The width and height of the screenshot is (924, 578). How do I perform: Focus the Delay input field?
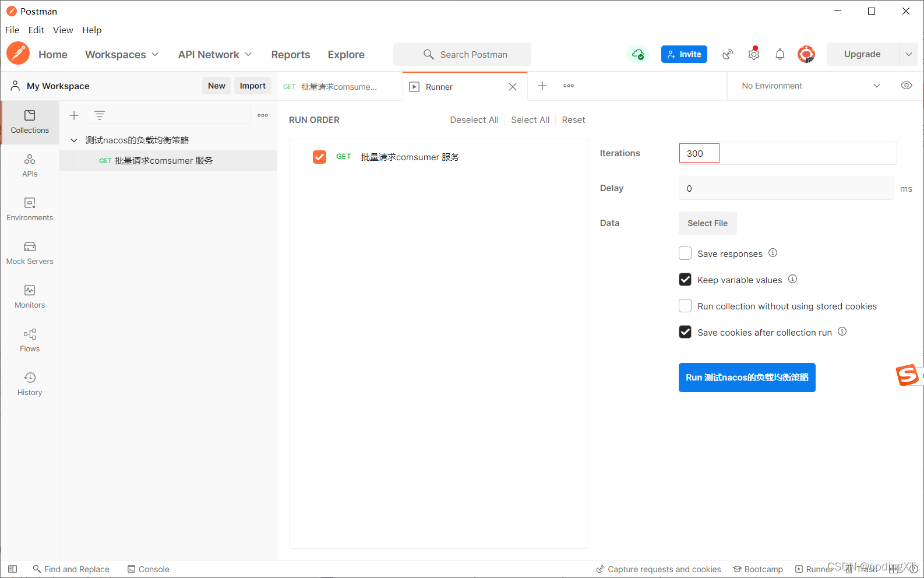pos(787,188)
